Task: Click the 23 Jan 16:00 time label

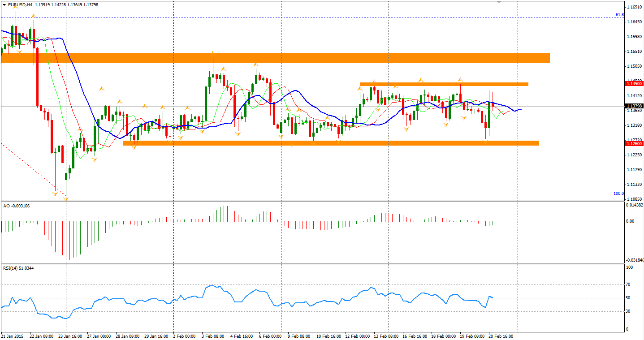Action: [x=71, y=336]
